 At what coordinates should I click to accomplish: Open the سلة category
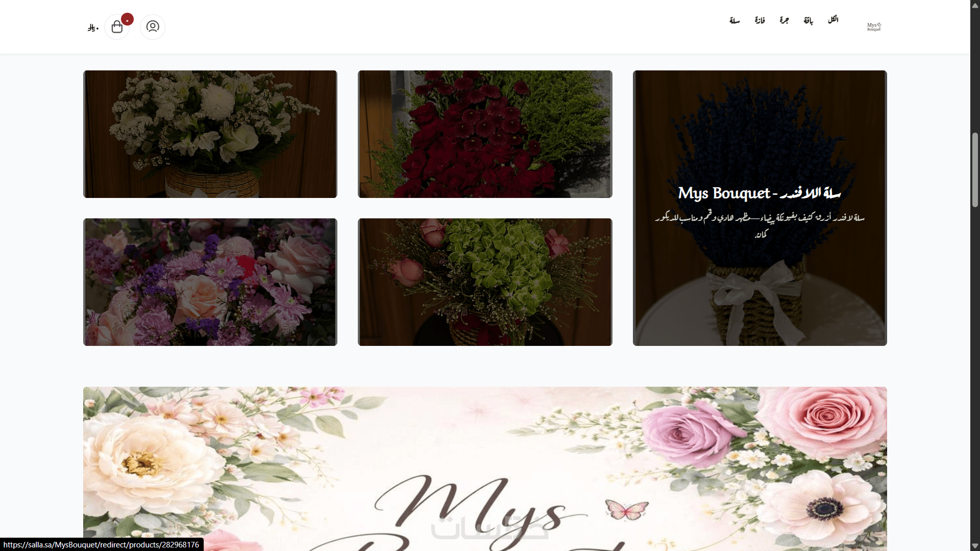(x=734, y=20)
